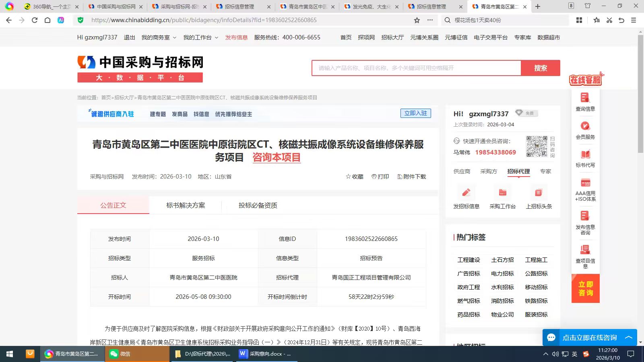Image resolution: width=644 pixels, height=362 pixels.
Task: Bookmark page with address bar star icon
Action: tap(417, 20)
